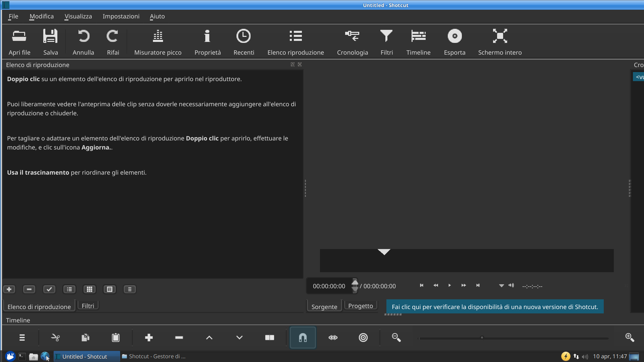
Task: Add item to playlist with plus button
Action: 9,289
